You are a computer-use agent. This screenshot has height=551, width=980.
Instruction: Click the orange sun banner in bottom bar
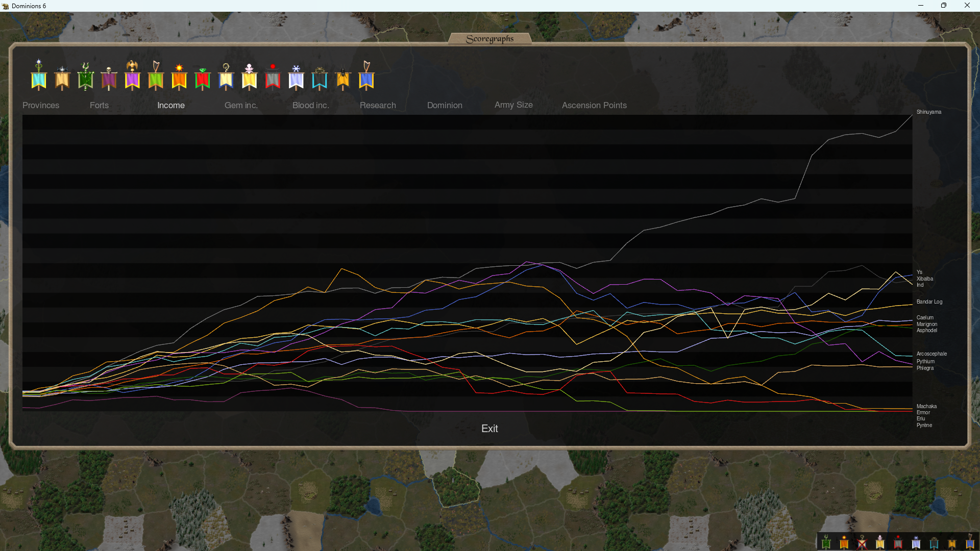coord(844,542)
